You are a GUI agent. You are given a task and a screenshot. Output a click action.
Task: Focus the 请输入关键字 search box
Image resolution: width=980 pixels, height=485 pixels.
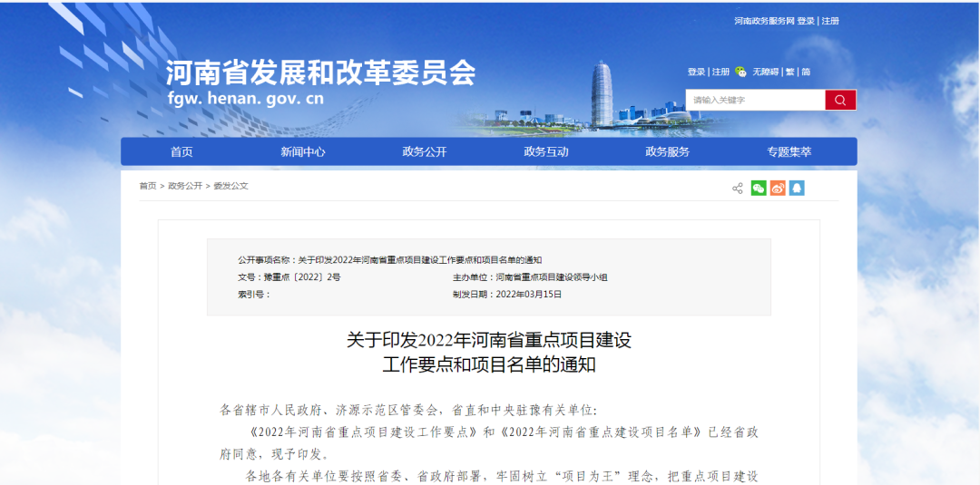click(755, 100)
